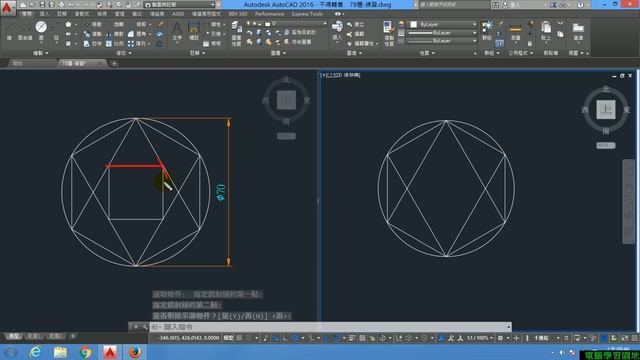Click the Top (上) face of right ViewCube
The height and width of the screenshot is (360, 640).
[x=606, y=110]
